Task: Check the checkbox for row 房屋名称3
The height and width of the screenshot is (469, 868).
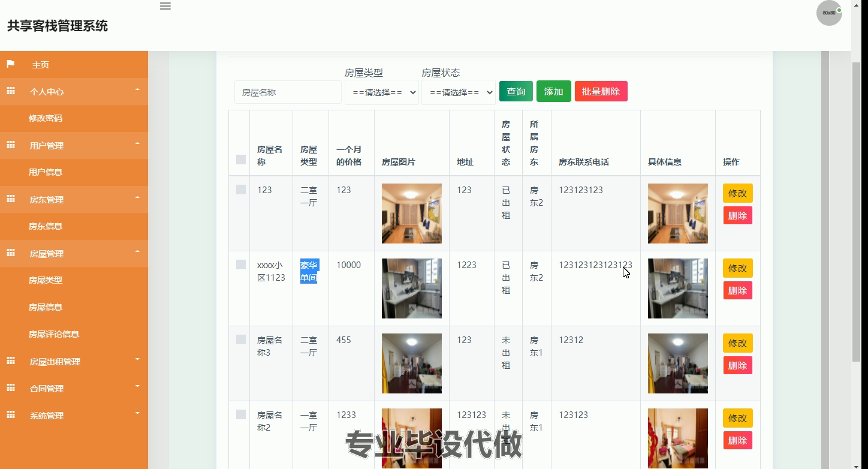Action: [x=241, y=339]
